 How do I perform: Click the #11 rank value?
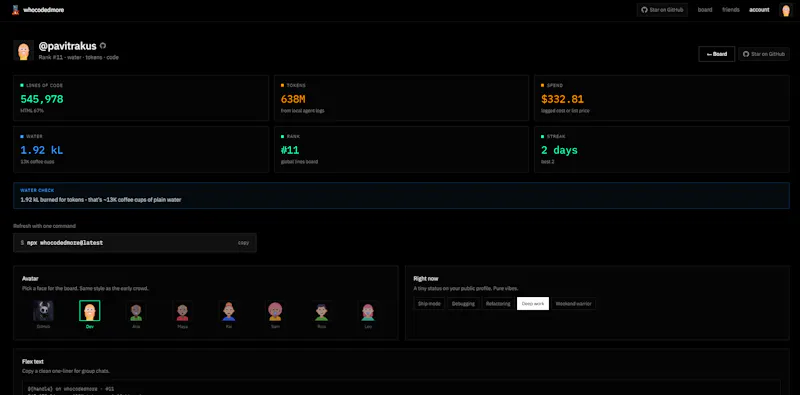pyautogui.click(x=290, y=150)
